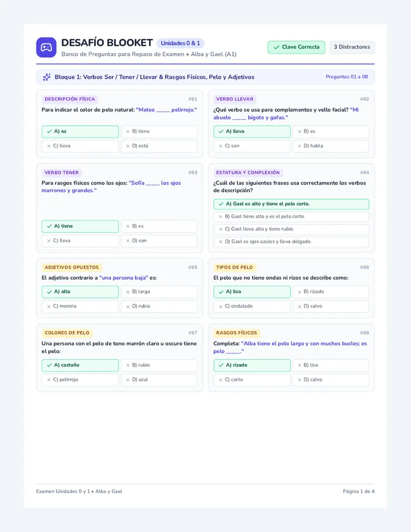
Task: Select A) liso in the Tipos de Pelo card
Action: coord(252,292)
